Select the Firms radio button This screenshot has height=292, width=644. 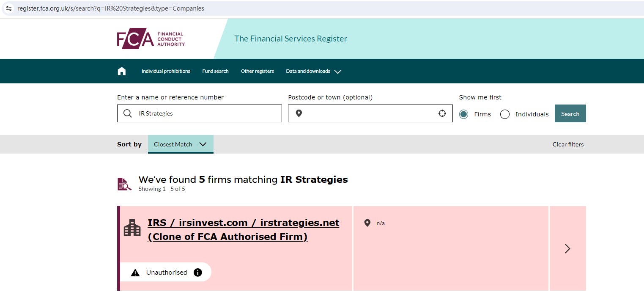click(464, 114)
